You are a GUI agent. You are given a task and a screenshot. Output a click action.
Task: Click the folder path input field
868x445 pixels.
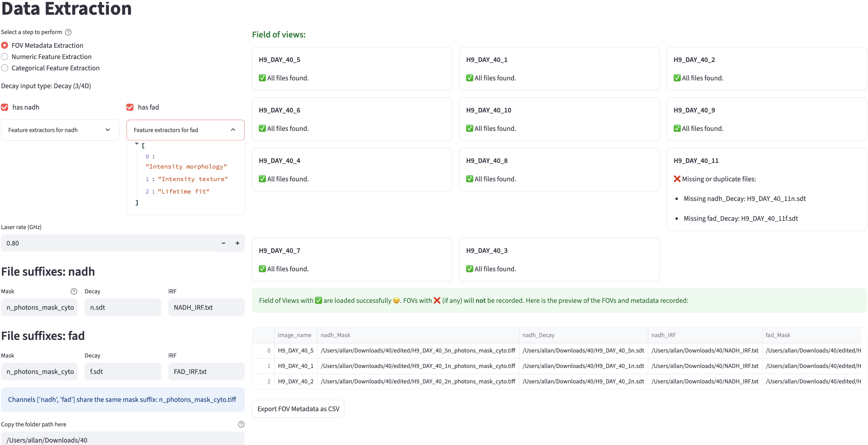coord(123,440)
